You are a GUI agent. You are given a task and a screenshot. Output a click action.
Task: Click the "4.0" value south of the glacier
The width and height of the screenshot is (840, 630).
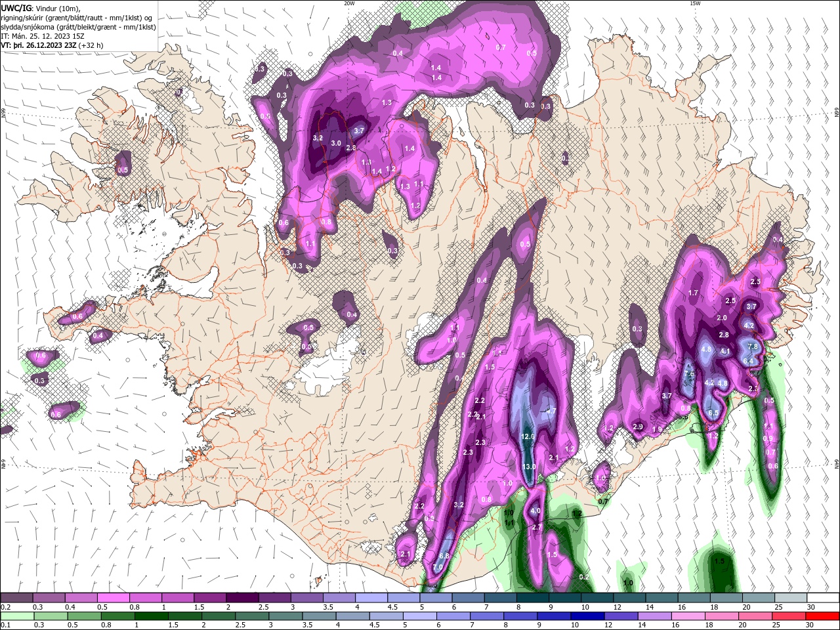point(535,511)
